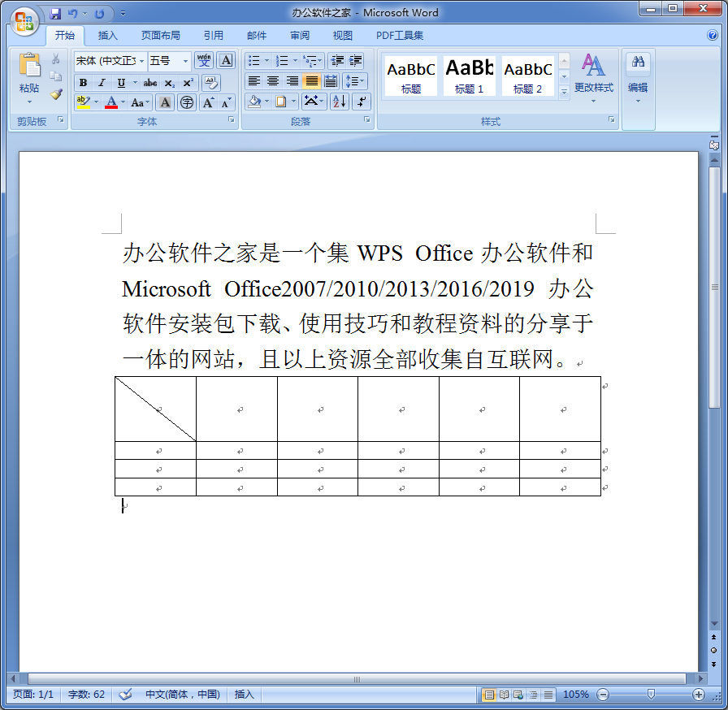Expand the underline style arrow
The image size is (728, 710).
135,83
